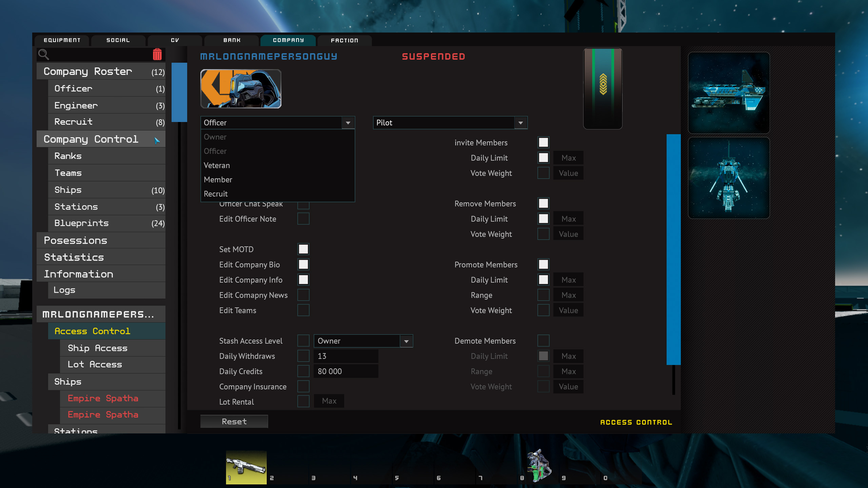This screenshot has width=868, height=488.
Task: Click the player avatar portrait
Action: click(x=241, y=89)
